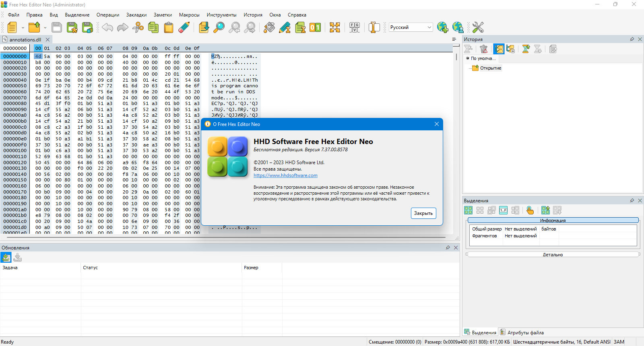Screen dimensions: 644x346
Task: Click the green download updates icon
Action: 6,257
